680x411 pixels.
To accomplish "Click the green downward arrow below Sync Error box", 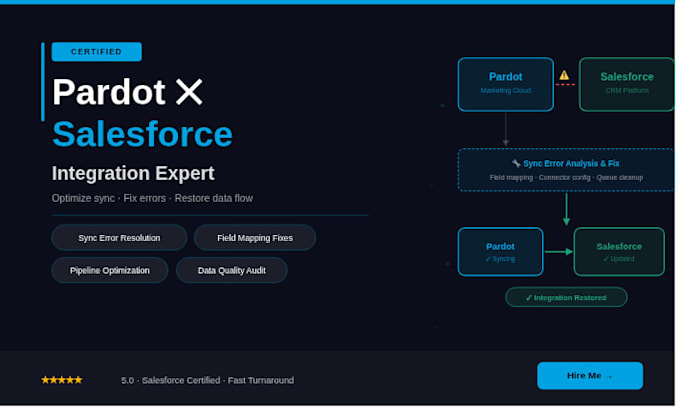I will 566,209.
